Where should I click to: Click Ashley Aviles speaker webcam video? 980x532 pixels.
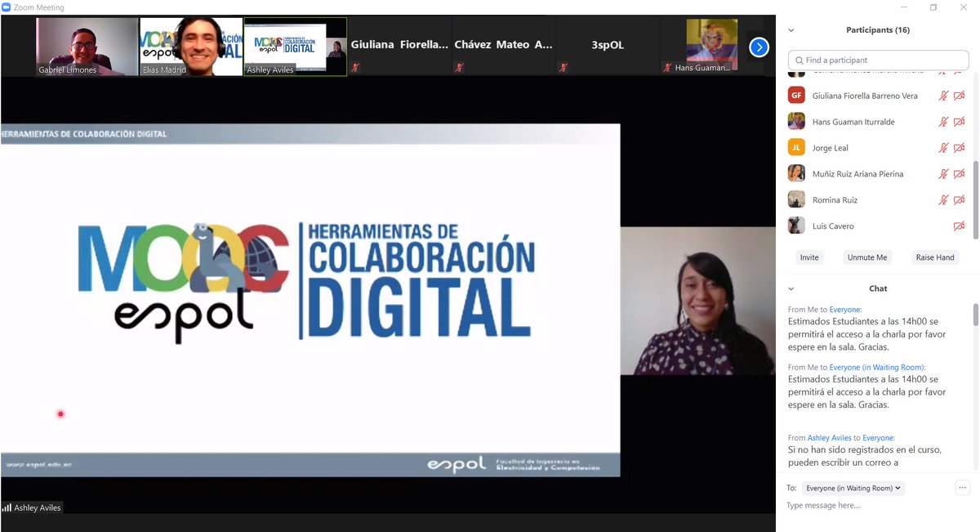tap(697, 301)
